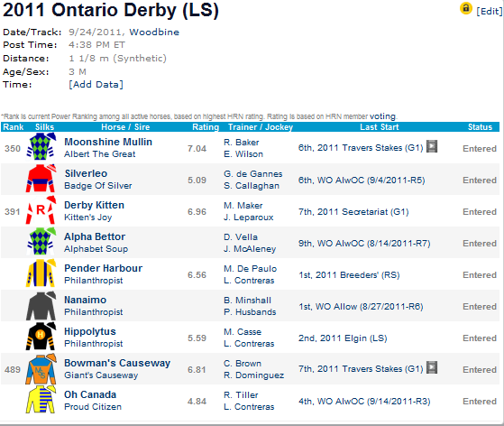The height and width of the screenshot is (426, 504).
Task: Click Bowman's Causeway orange and blue silks
Action: 41,368
